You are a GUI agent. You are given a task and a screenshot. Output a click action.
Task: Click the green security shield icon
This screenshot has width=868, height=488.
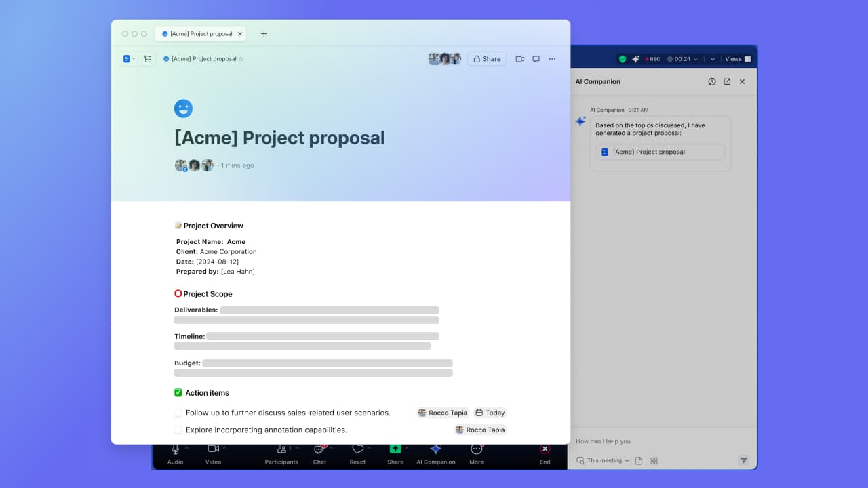tap(623, 59)
